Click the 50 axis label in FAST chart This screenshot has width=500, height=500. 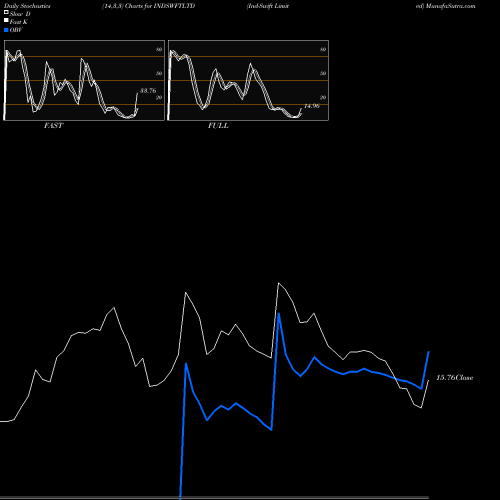click(159, 73)
